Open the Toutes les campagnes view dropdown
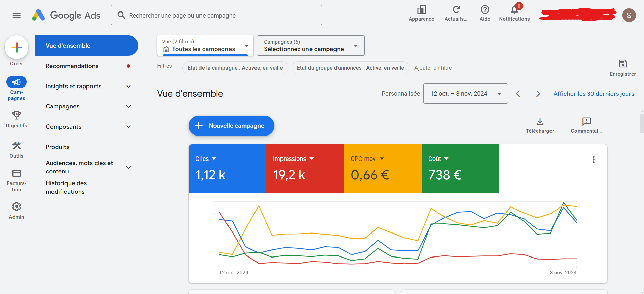The width and height of the screenshot is (644, 294). [x=205, y=46]
